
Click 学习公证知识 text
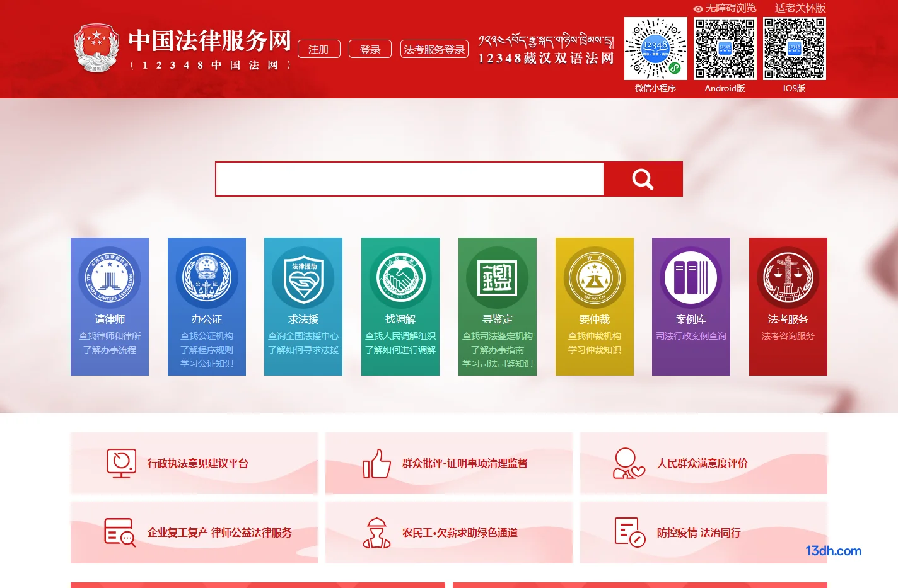tap(207, 364)
